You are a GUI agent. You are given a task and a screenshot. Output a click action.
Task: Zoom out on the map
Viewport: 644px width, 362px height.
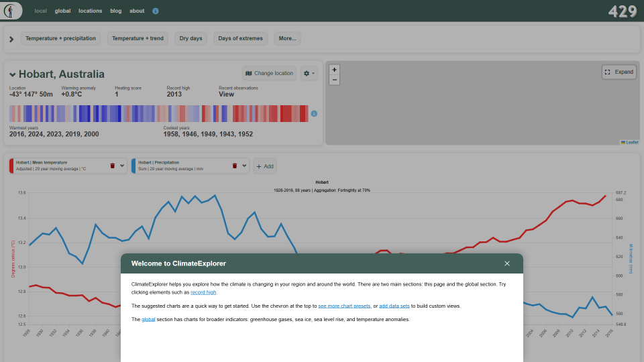(334, 80)
